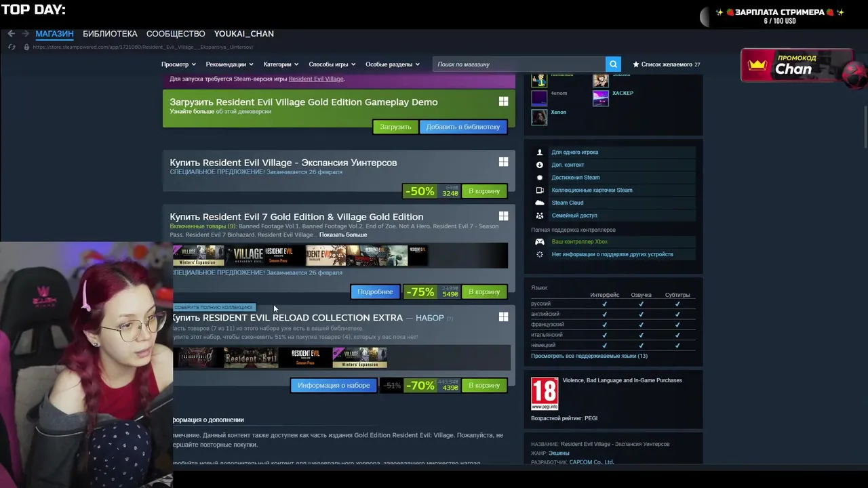Expand bundle contents with Показать больше
This screenshot has width=868, height=488.
[x=343, y=235]
